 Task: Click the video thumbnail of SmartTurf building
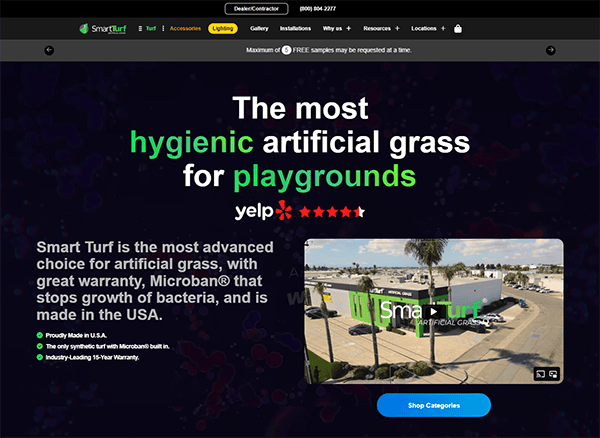coord(434,311)
